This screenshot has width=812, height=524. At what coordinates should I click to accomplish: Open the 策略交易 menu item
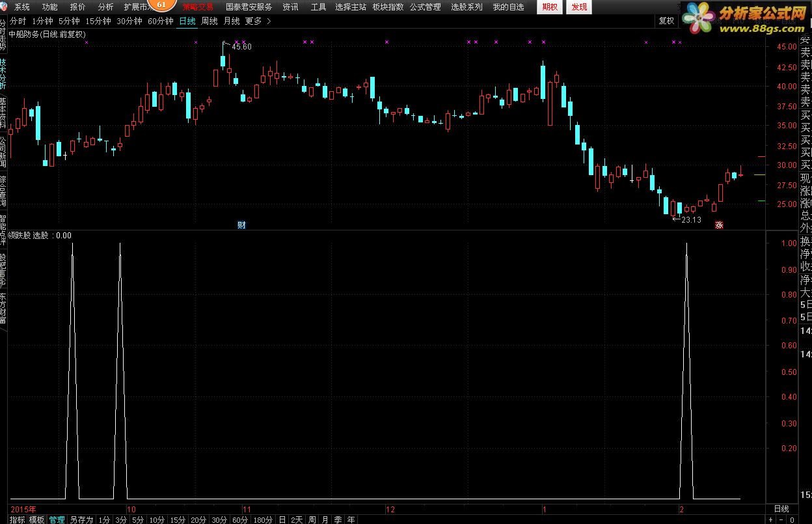pos(198,7)
